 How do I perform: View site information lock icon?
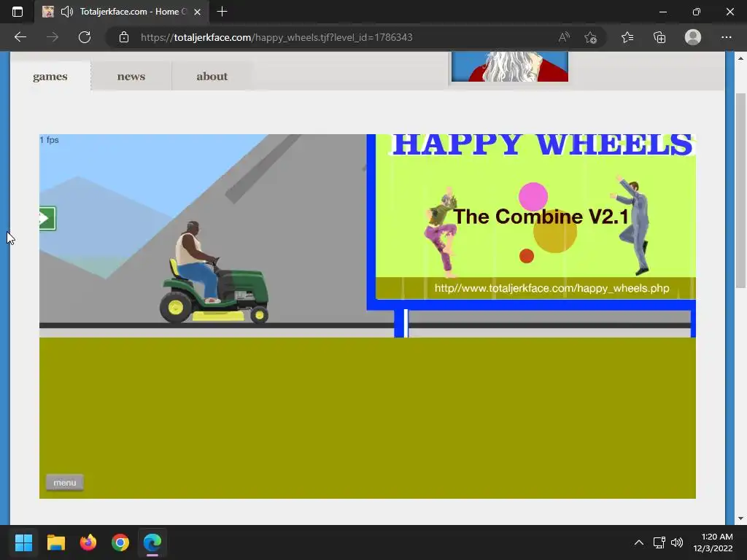tap(124, 37)
